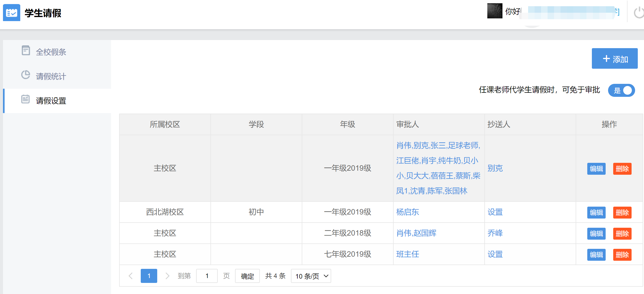Toggle the teacher approval exemption switch
644x294 pixels.
pos(621,90)
